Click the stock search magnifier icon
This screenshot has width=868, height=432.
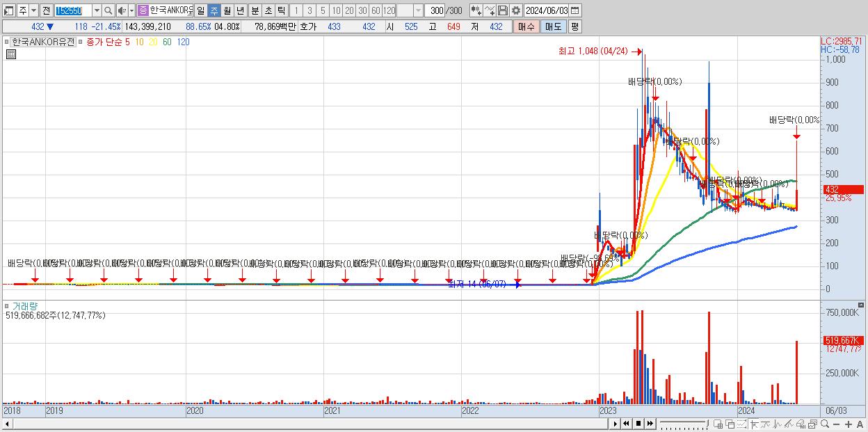[108, 10]
